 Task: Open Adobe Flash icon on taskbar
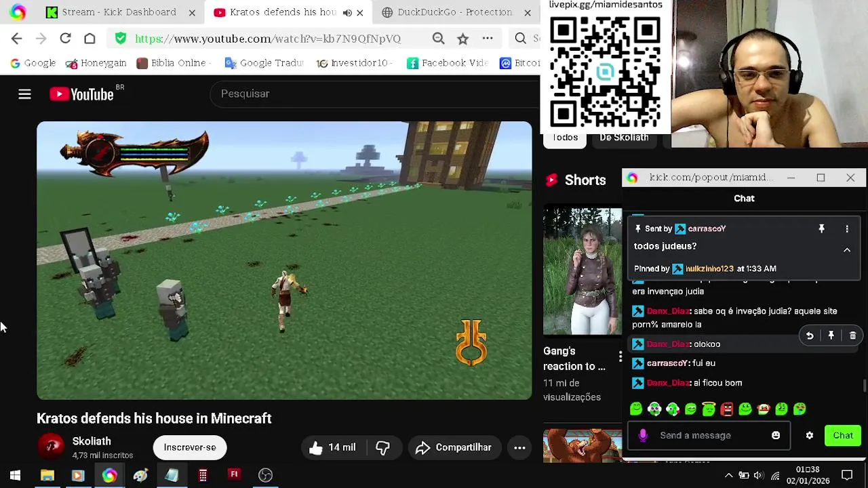(x=234, y=475)
